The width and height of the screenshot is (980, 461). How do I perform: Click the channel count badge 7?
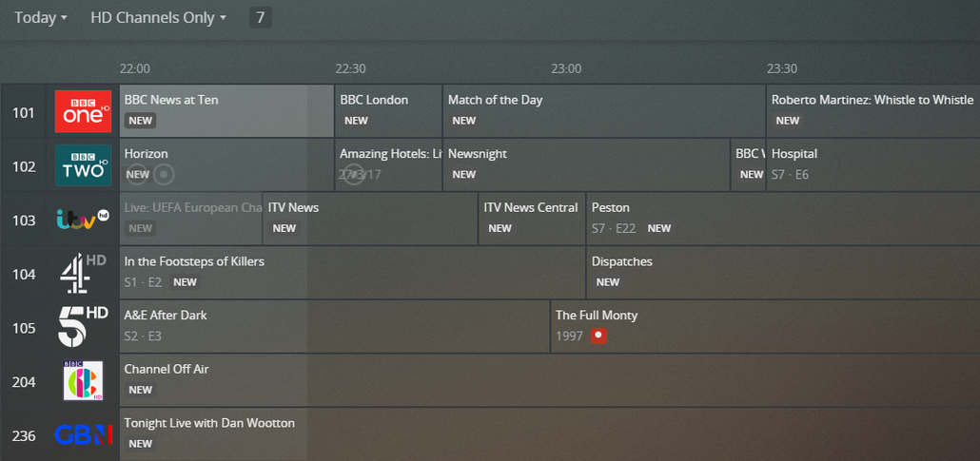[261, 17]
